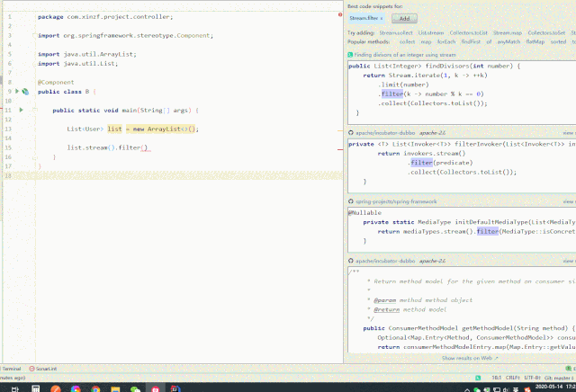576x392 pixels.
Task: Open the SonarLint tool window
Action: [42, 369]
